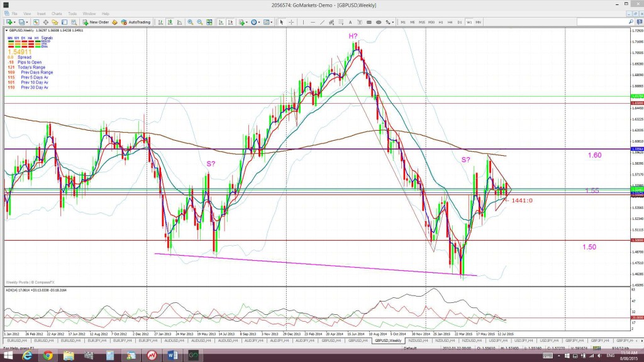
Task: Zoom in on the chart
Action: [x=190, y=22]
